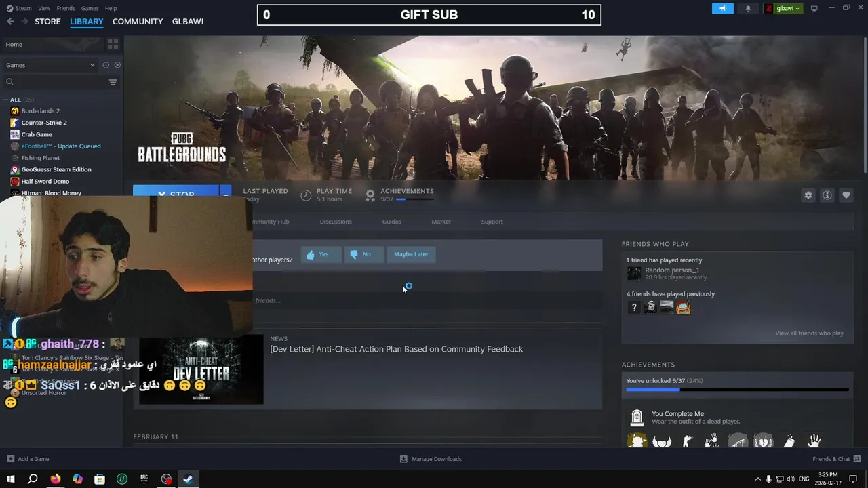Open Epic Games Launcher from taskbar

point(144,479)
